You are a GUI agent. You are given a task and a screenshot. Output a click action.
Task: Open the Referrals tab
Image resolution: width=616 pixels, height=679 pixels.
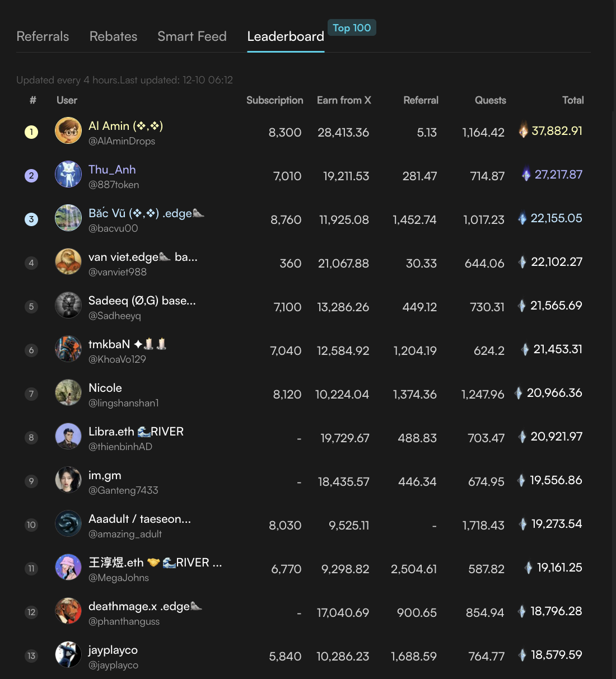pos(43,36)
